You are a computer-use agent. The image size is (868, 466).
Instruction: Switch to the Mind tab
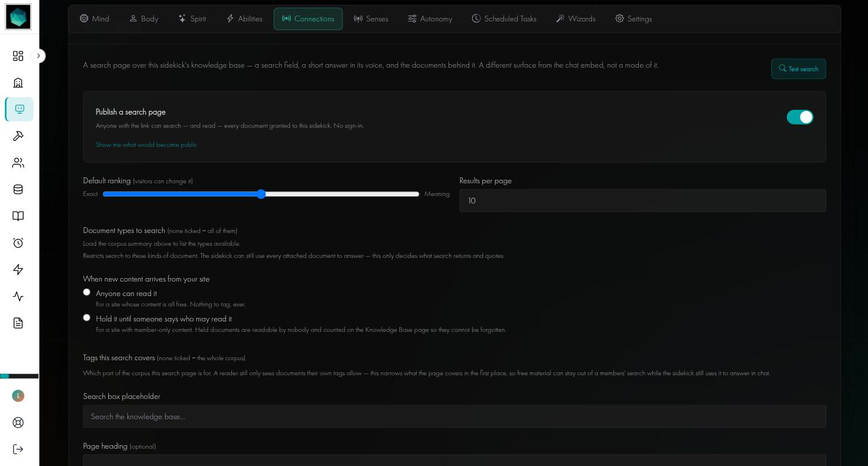click(x=94, y=19)
